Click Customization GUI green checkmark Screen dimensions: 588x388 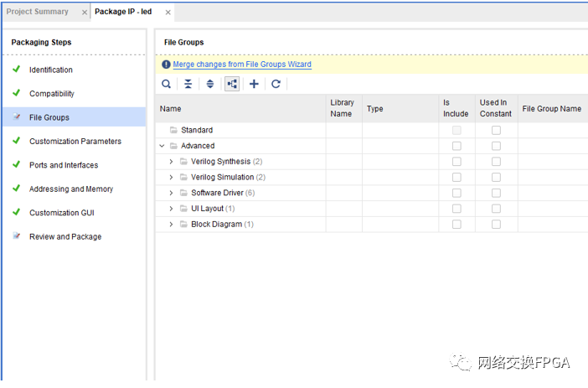(x=16, y=212)
